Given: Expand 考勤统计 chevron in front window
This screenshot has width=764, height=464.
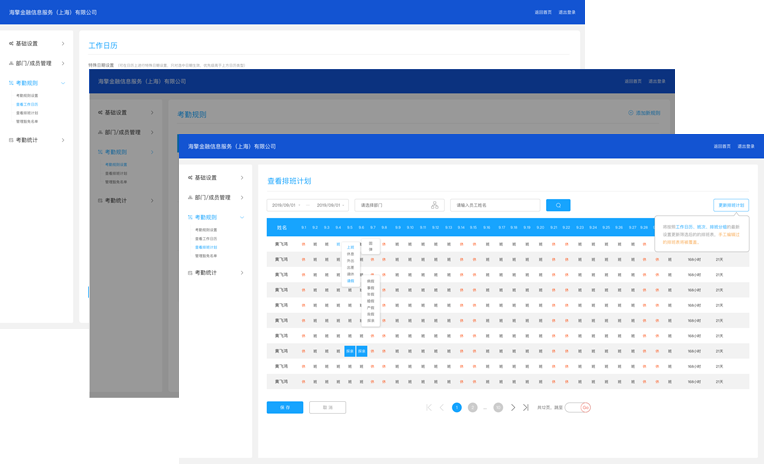Looking at the screenshot, I should pyautogui.click(x=242, y=273).
